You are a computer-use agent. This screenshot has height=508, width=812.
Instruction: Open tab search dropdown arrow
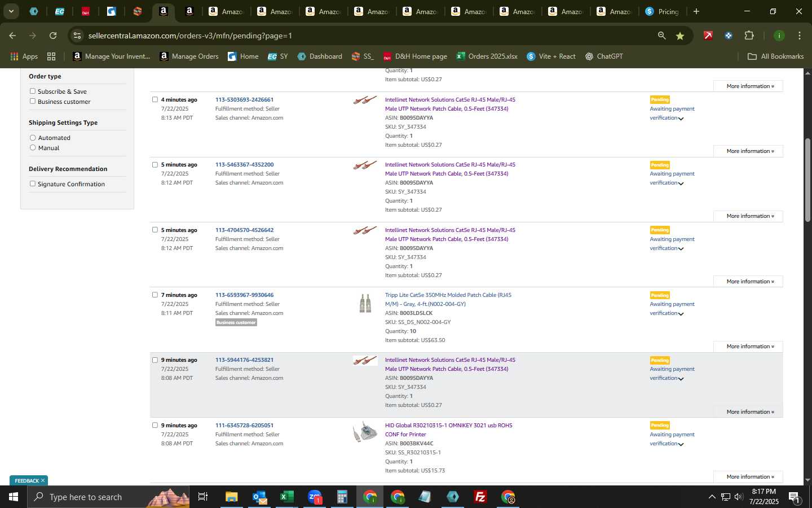(x=11, y=11)
